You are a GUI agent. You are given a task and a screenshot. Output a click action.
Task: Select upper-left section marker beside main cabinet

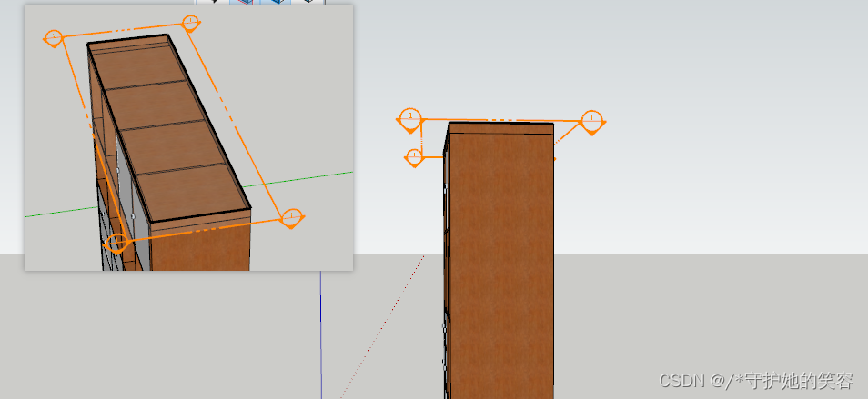pos(409,121)
